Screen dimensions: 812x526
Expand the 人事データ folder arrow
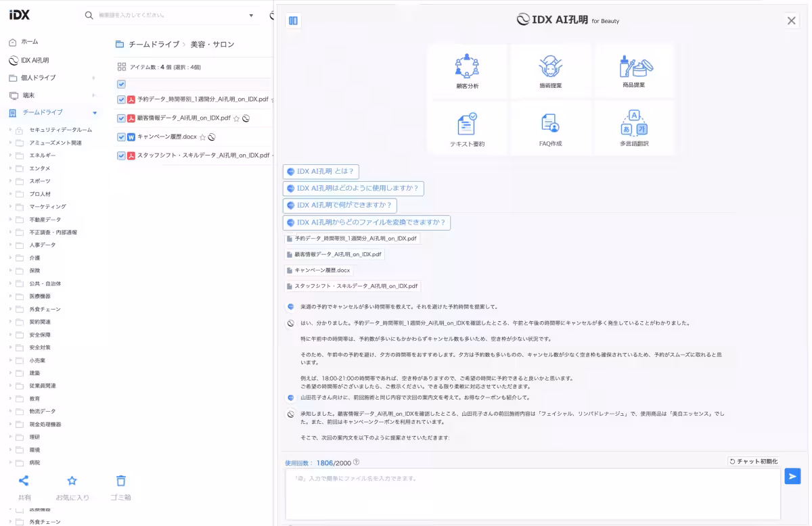point(10,245)
